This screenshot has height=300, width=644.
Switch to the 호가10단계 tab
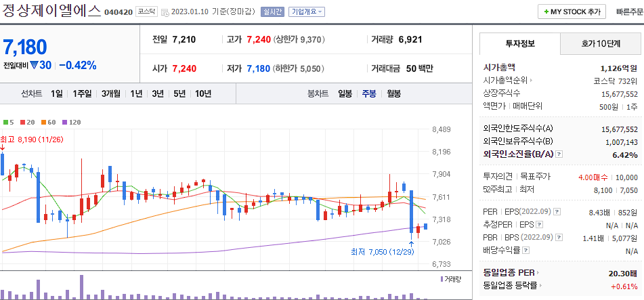(601, 43)
